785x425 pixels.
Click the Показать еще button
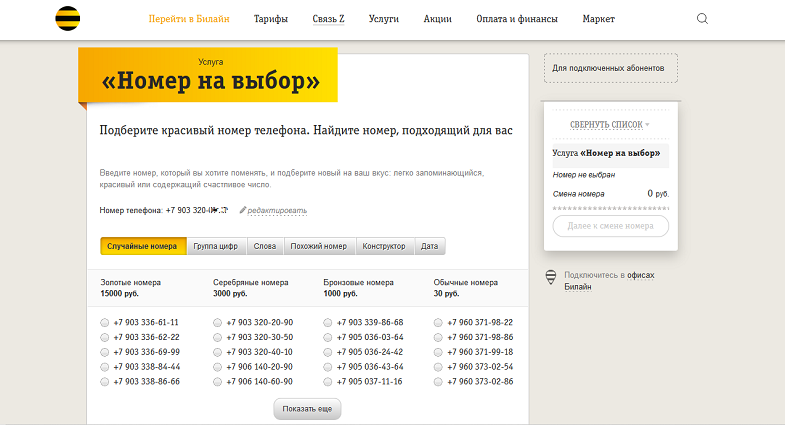[307, 409]
